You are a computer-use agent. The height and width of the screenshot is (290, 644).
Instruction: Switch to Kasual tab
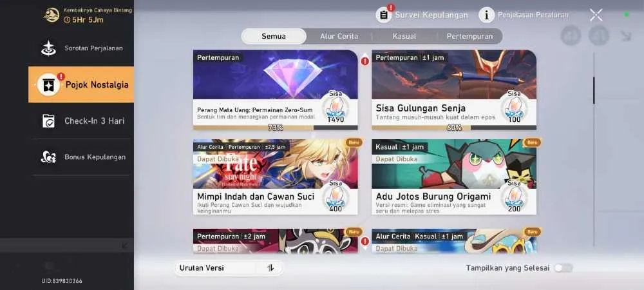(404, 36)
